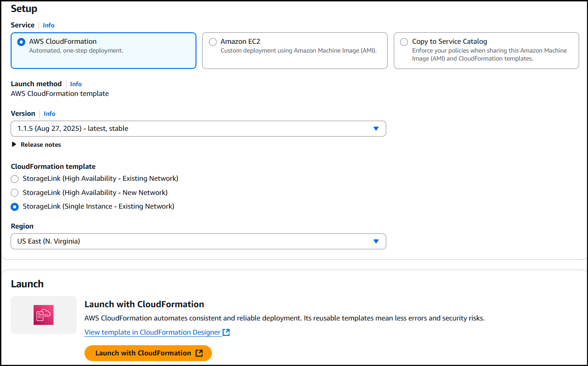The height and width of the screenshot is (366, 588).
Task: Open View template in CloudFormation Designer
Action: click(152, 332)
